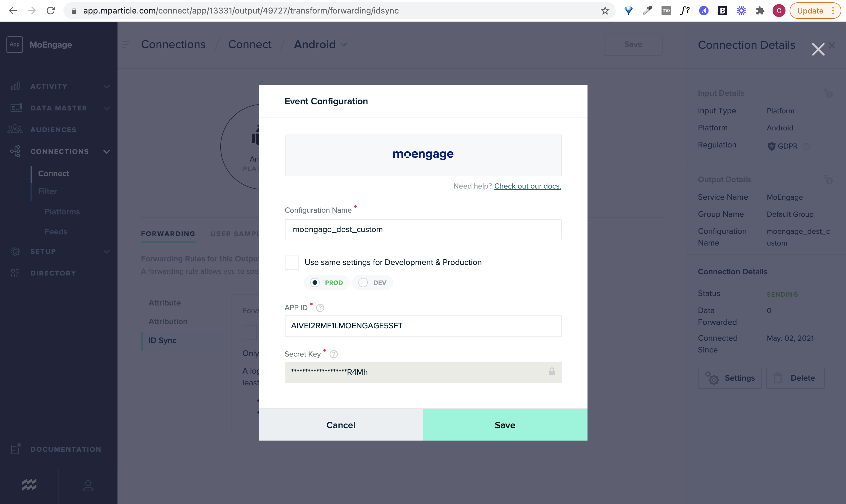Click the GDPR help question mark icon
The image size is (846, 504).
806,146
